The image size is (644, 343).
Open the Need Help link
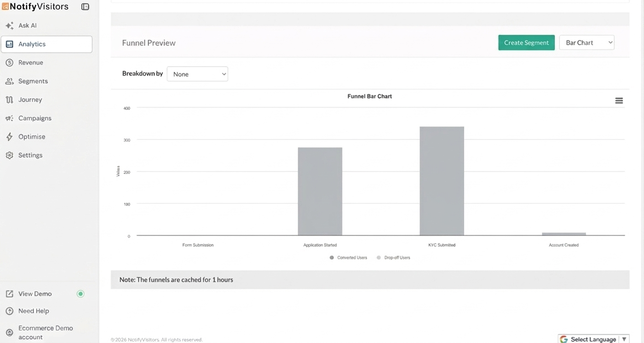pyautogui.click(x=33, y=311)
